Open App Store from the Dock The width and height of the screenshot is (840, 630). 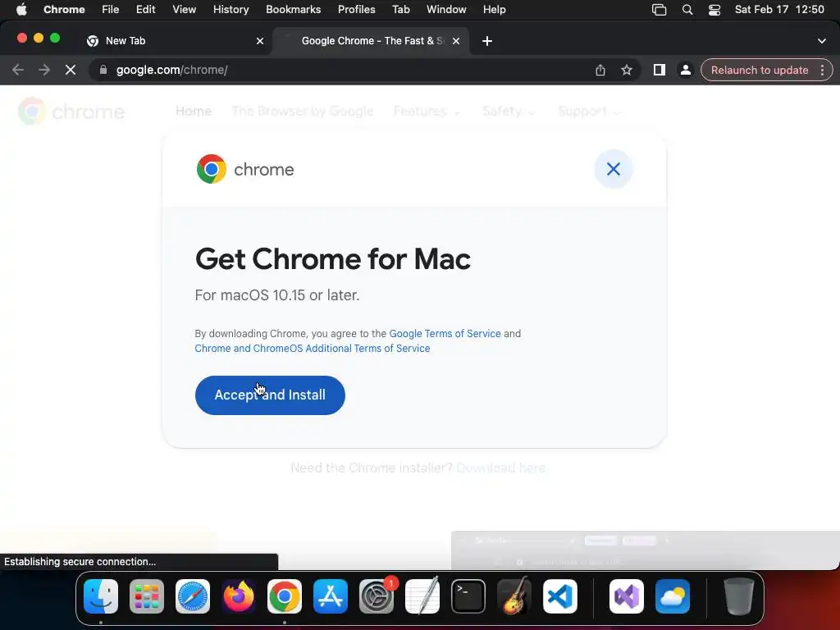click(331, 596)
